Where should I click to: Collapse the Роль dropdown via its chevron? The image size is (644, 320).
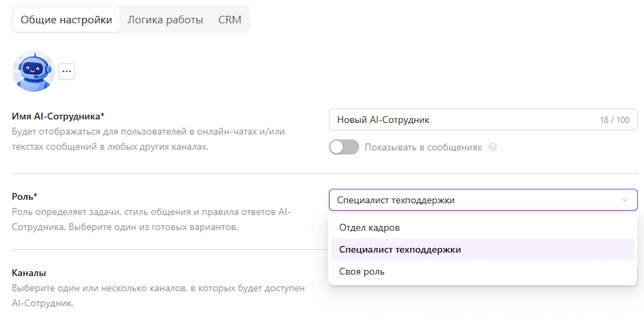tap(625, 200)
